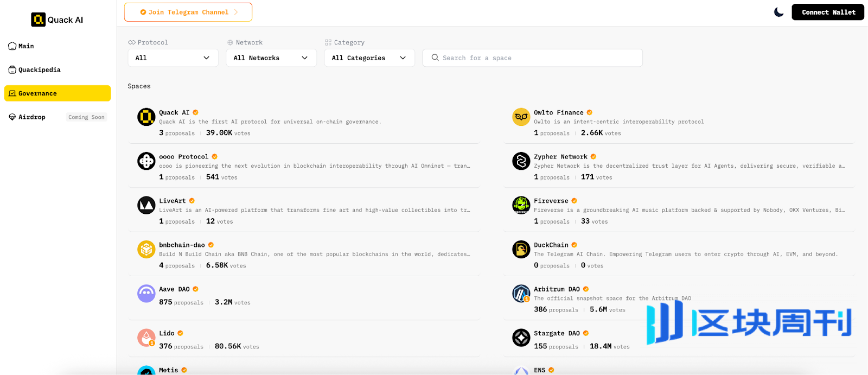Open the DuckChain space title
This screenshot has height=375, width=868.
point(551,245)
